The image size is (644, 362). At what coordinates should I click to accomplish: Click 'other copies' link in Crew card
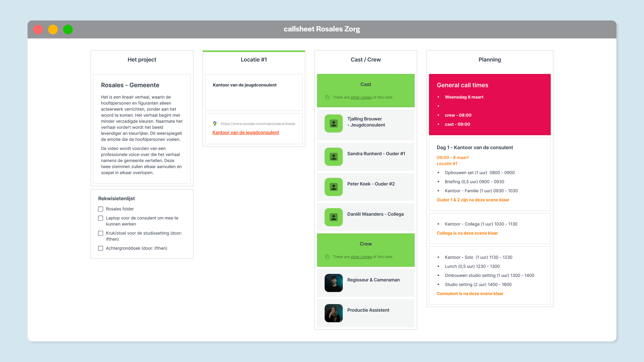[x=361, y=257]
